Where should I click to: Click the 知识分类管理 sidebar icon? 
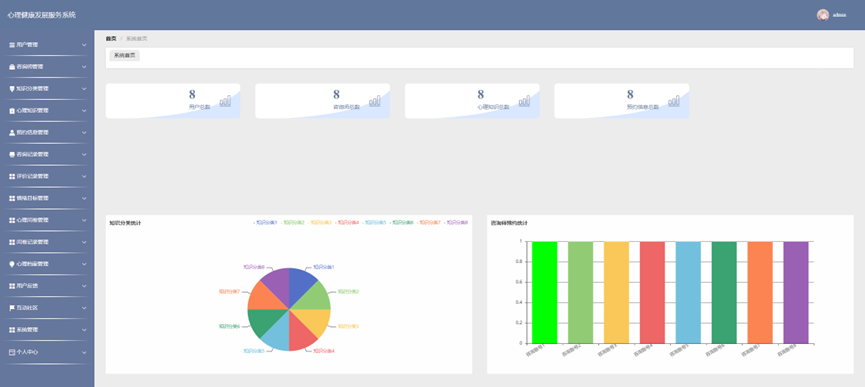[12, 89]
